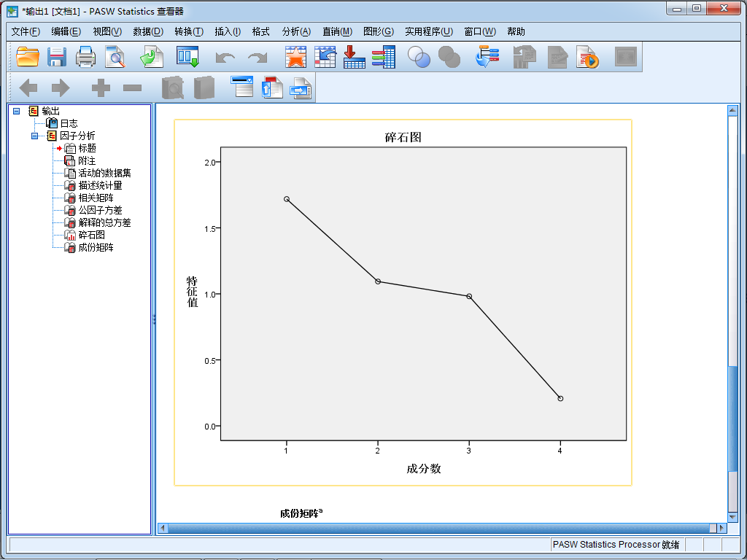The width and height of the screenshot is (747, 560).
Task: Collapse the 因子分析 tree node
Action: coord(35,136)
